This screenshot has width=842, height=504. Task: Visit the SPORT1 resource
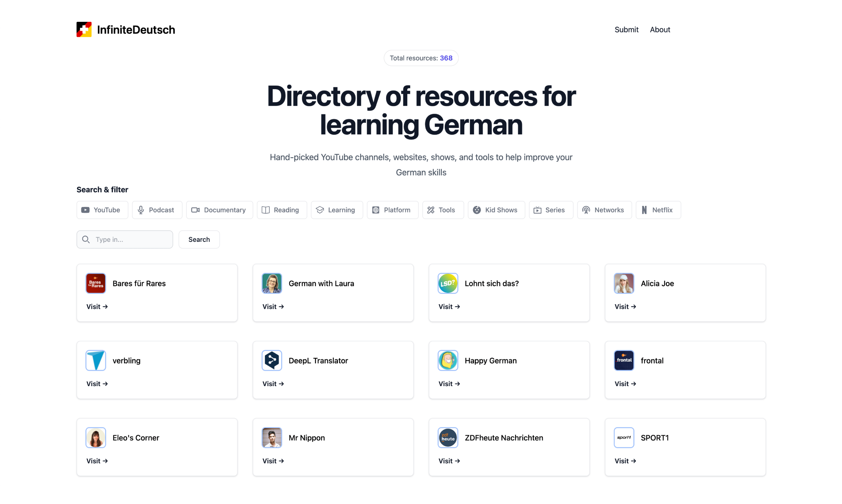(625, 461)
